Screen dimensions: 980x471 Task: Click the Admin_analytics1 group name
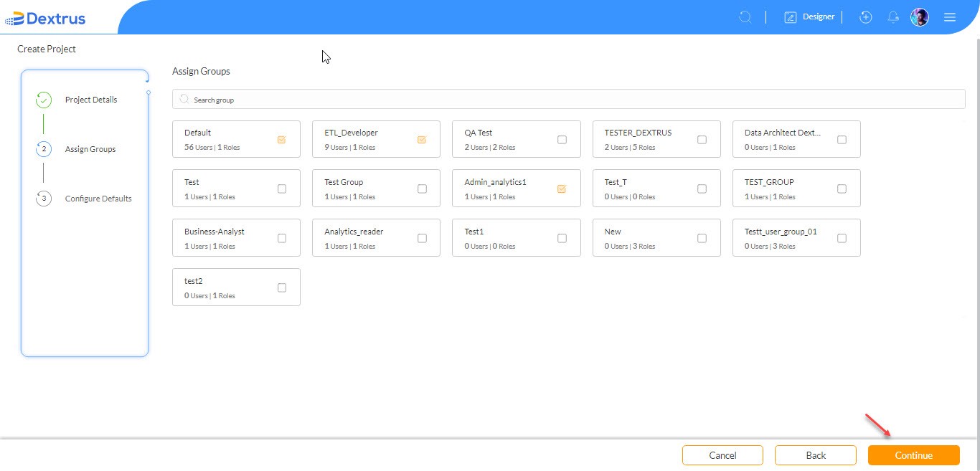pos(496,182)
